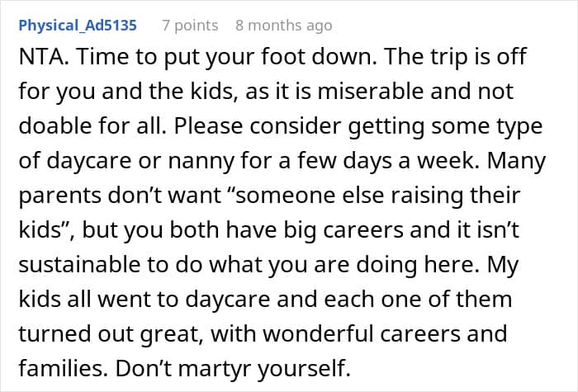
Task: Click the closing sentence "Don't martyr yourself."
Action: (x=233, y=368)
